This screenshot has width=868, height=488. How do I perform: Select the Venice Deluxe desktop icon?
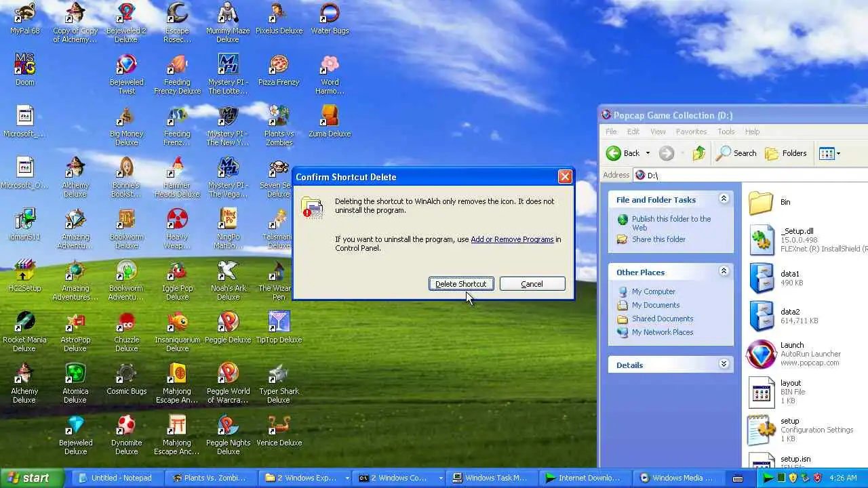click(x=279, y=431)
